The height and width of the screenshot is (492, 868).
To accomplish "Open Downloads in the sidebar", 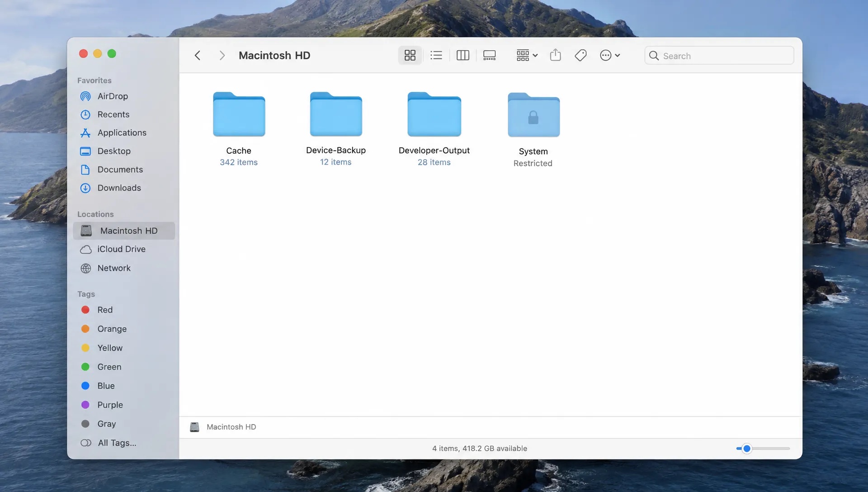I will 123,188.
